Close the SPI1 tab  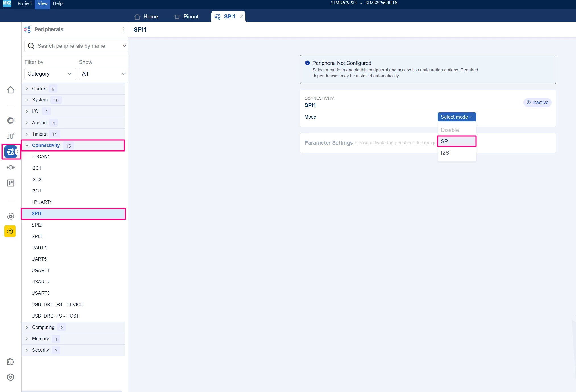tap(241, 17)
